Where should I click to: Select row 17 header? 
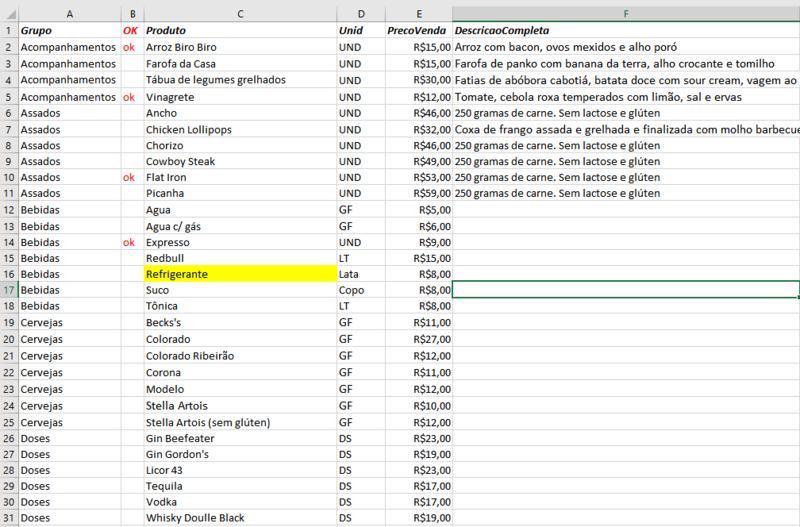coord(9,290)
